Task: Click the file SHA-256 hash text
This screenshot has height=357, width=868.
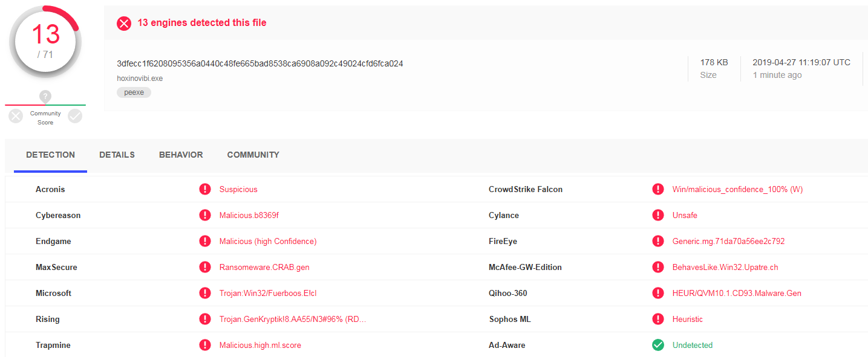Action: [x=259, y=63]
